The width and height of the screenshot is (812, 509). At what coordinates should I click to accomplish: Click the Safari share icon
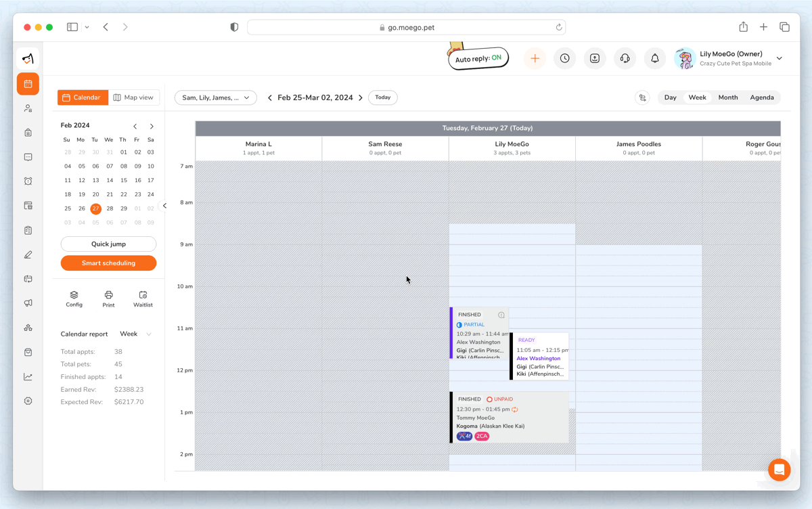pos(743,26)
